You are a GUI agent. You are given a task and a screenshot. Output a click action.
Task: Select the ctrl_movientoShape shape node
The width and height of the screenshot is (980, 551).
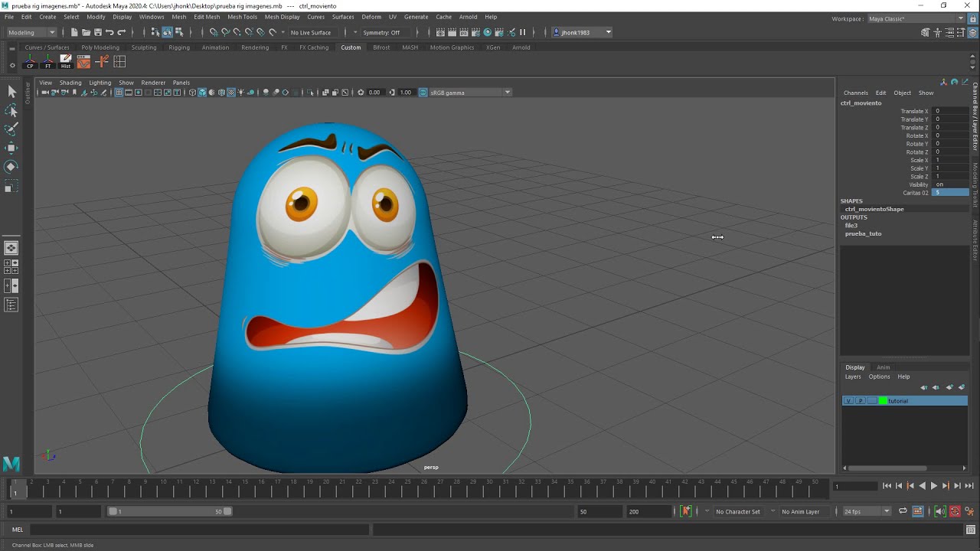click(874, 209)
